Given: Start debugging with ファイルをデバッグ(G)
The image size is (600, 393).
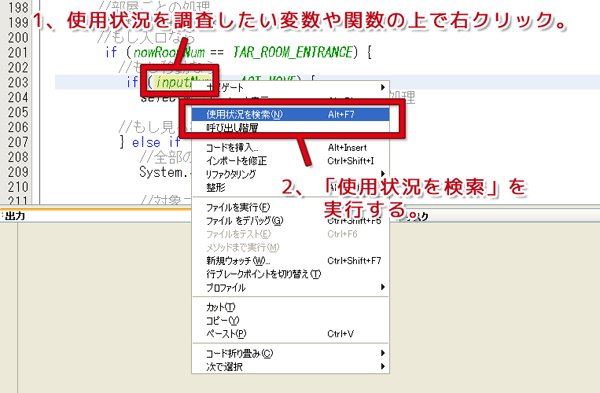Looking at the screenshot, I should click(x=290, y=221).
